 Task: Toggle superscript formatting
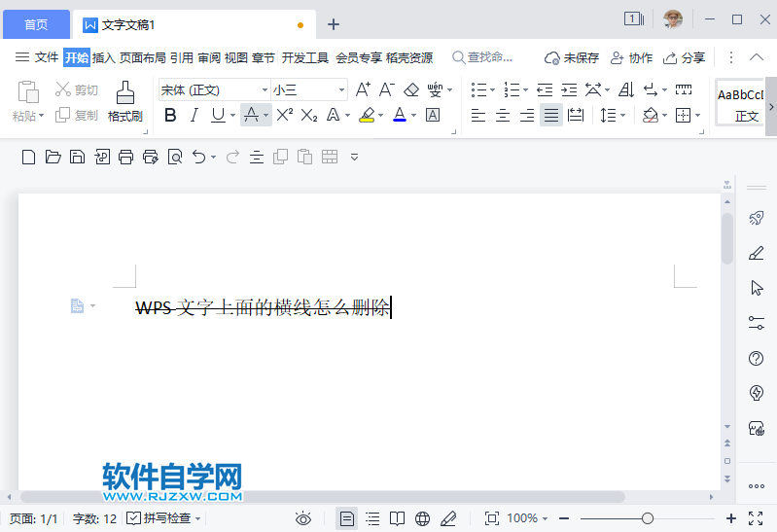284,115
